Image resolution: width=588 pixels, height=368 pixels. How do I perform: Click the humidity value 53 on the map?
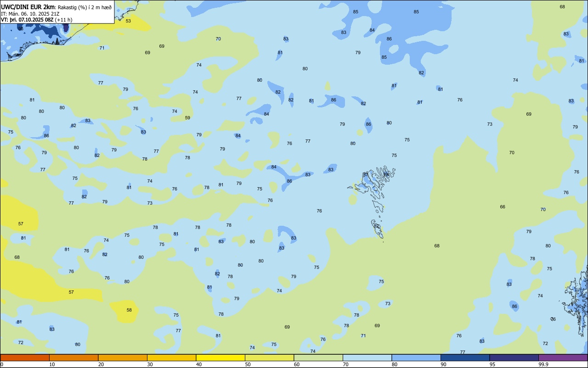tap(128, 21)
